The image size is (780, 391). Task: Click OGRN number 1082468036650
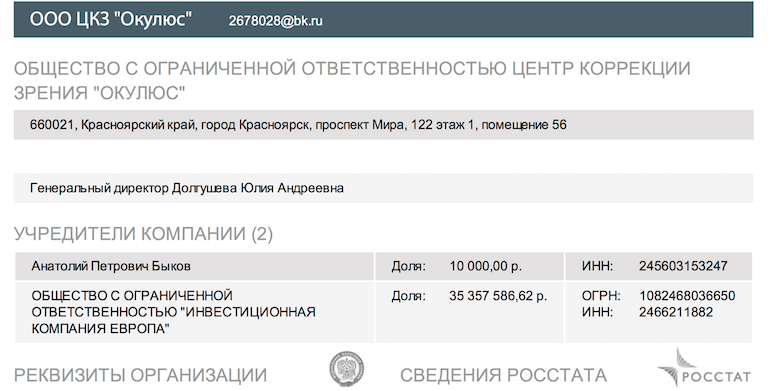coord(687,296)
